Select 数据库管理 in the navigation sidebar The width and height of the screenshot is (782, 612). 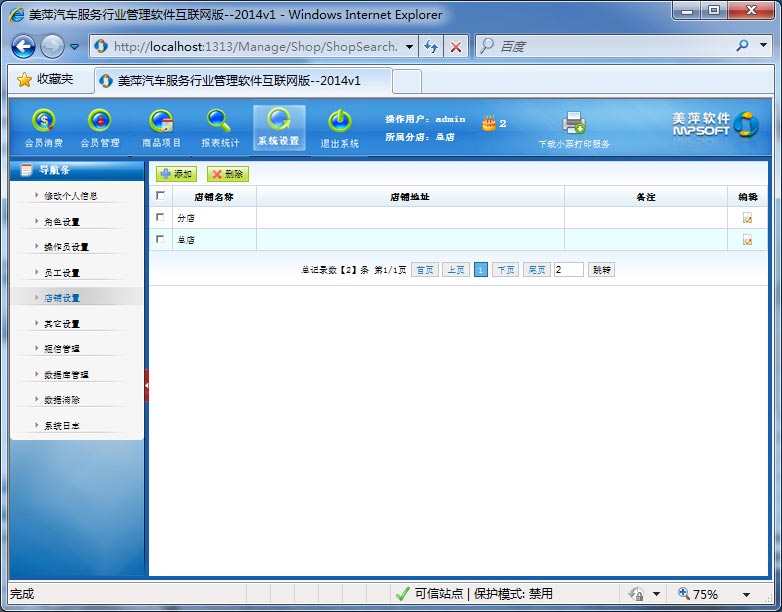pyautogui.click(x=66, y=375)
